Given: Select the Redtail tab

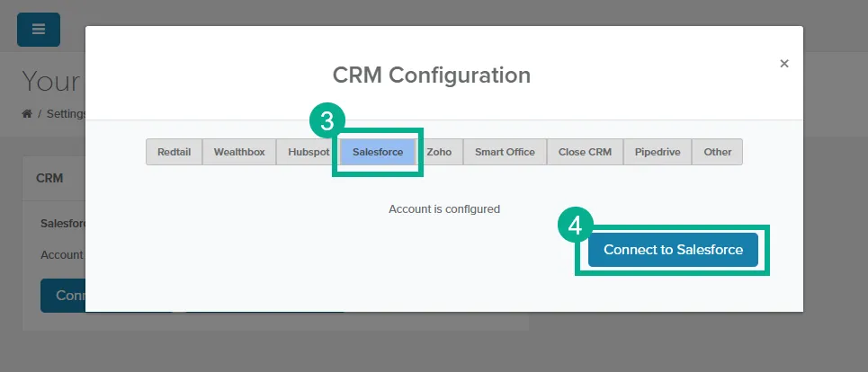Looking at the screenshot, I should tap(174, 152).
